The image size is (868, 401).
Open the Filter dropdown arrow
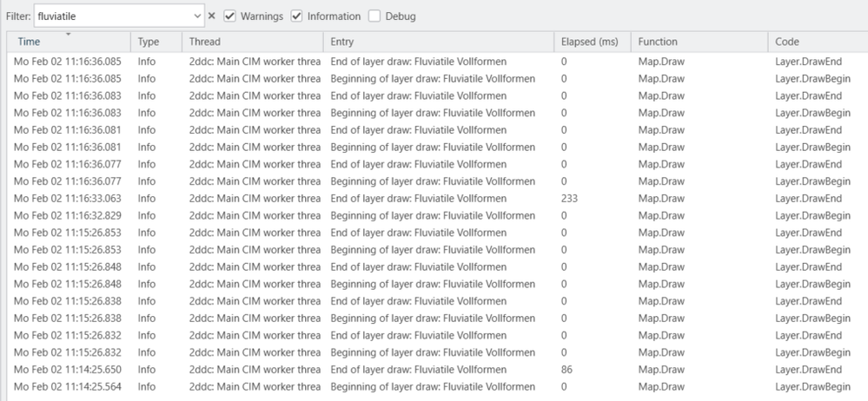[197, 16]
